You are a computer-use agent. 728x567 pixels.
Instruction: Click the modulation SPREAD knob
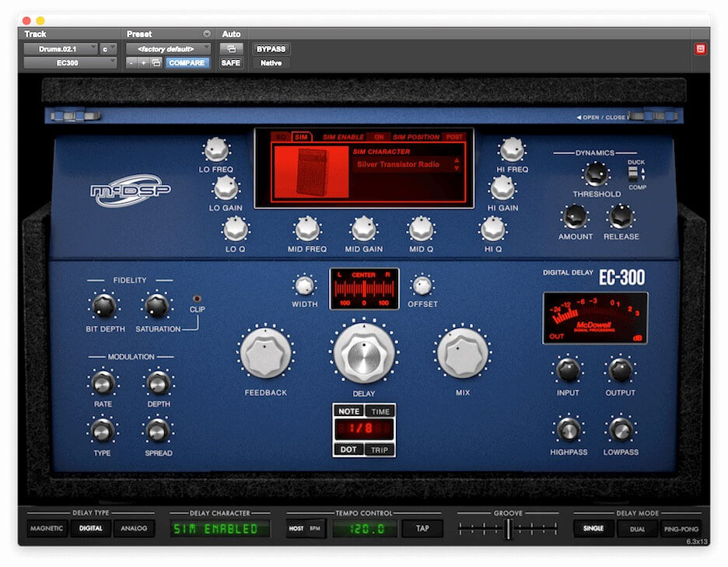point(158,430)
